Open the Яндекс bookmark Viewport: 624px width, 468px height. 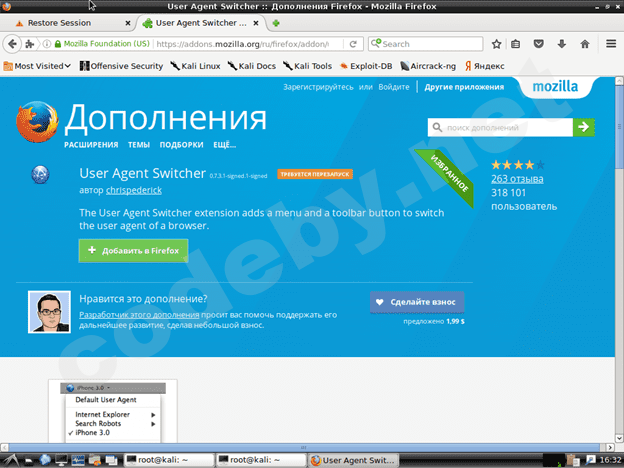click(484, 66)
